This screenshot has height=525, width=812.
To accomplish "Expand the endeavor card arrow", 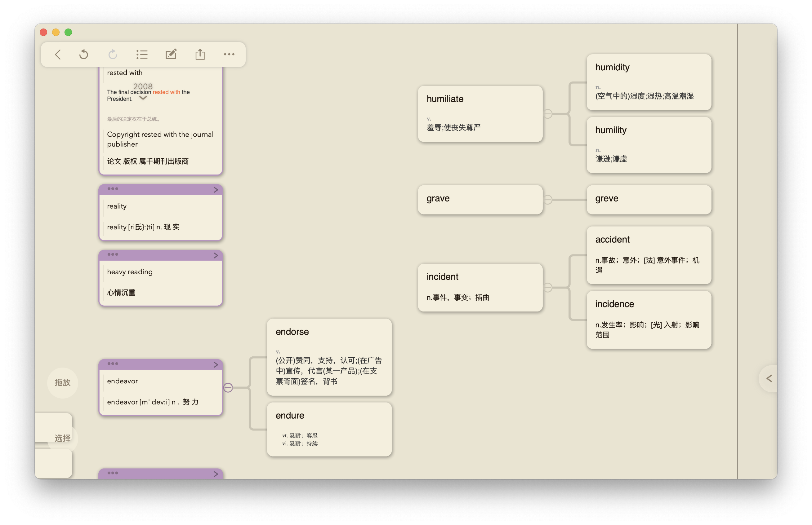I will tap(216, 365).
